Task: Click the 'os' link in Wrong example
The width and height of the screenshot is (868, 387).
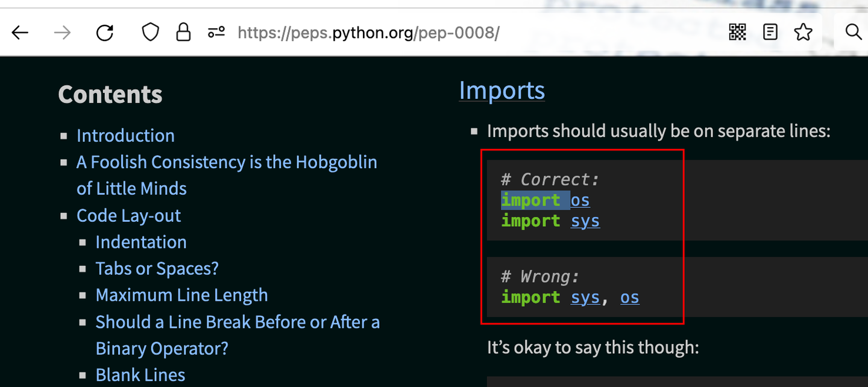Action: pyautogui.click(x=630, y=298)
